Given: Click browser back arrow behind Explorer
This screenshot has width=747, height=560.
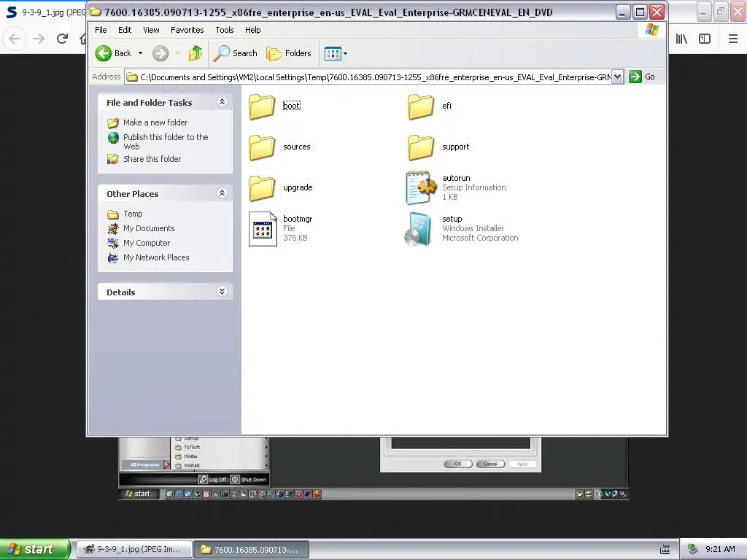Looking at the screenshot, I should click(15, 39).
